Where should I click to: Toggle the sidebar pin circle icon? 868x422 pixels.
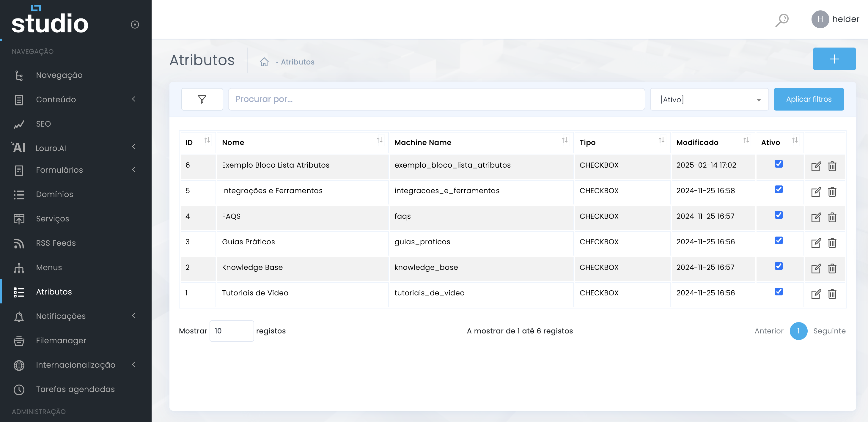(x=135, y=25)
